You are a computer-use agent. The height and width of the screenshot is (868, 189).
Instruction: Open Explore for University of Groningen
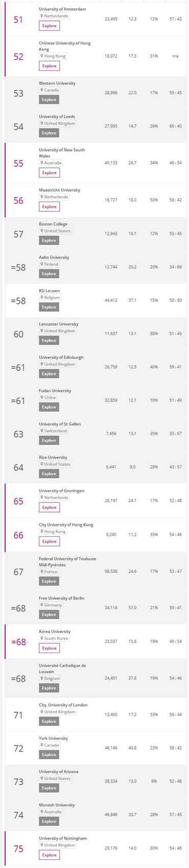point(49,508)
